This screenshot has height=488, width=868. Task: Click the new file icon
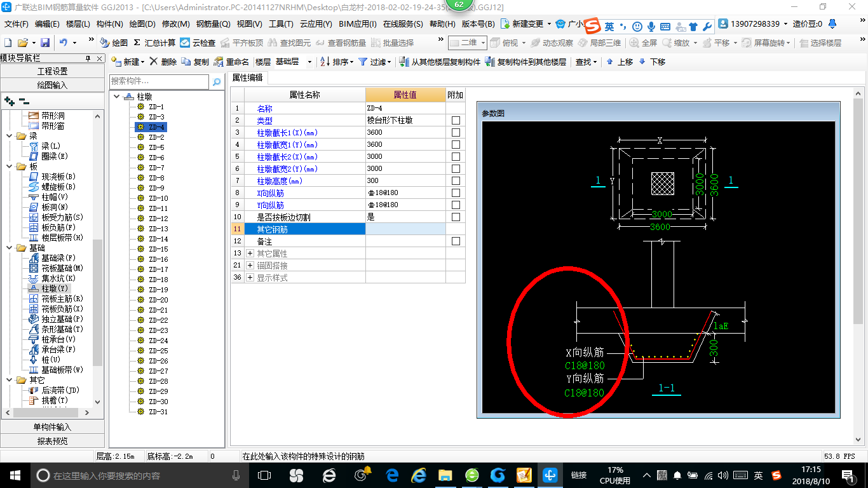(8, 43)
